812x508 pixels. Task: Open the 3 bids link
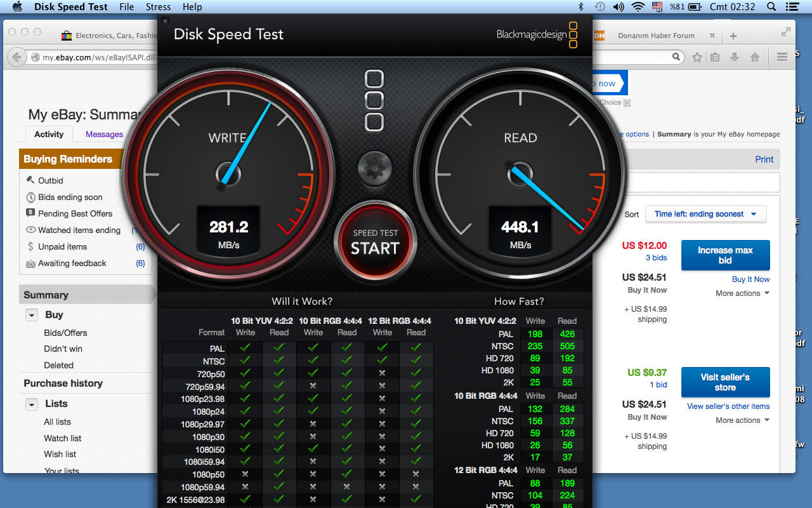[x=656, y=258]
